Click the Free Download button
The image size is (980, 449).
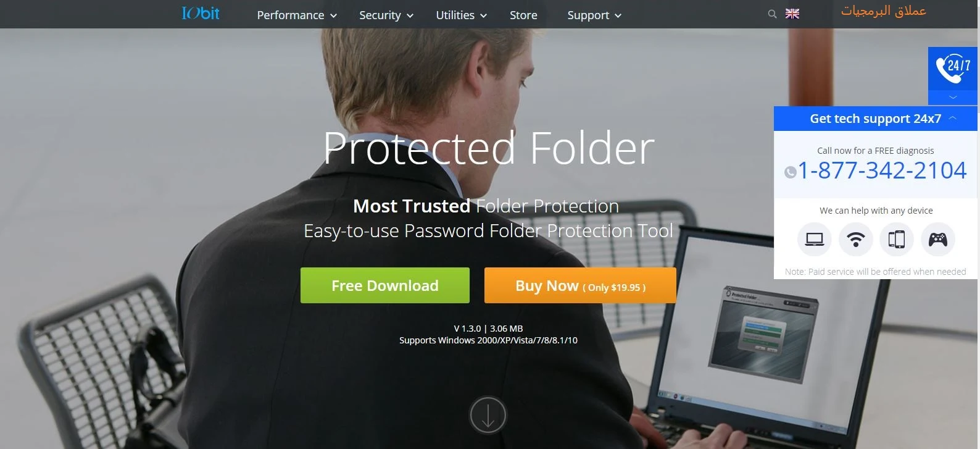[x=385, y=285]
